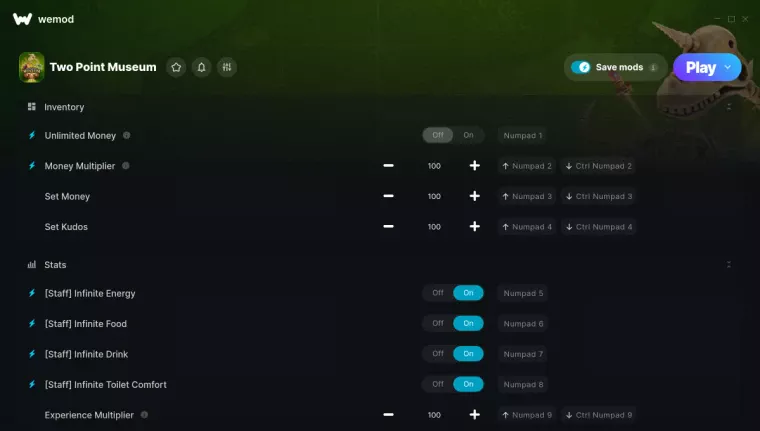Collapse the Inventory section
Image resolution: width=760 pixels, height=431 pixels.
(x=728, y=107)
